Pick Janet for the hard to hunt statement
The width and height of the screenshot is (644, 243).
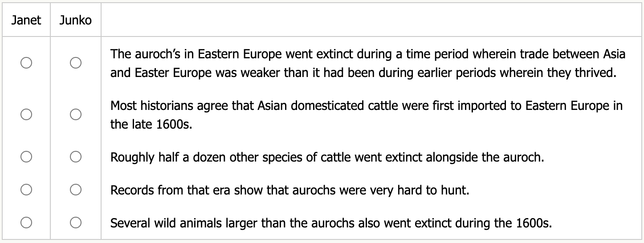[26, 190]
